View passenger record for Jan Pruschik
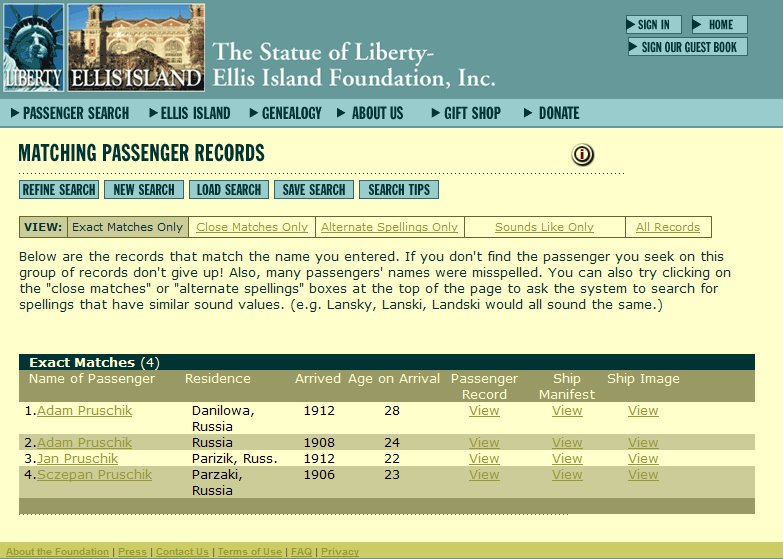The image size is (783, 559). pos(484,459)
